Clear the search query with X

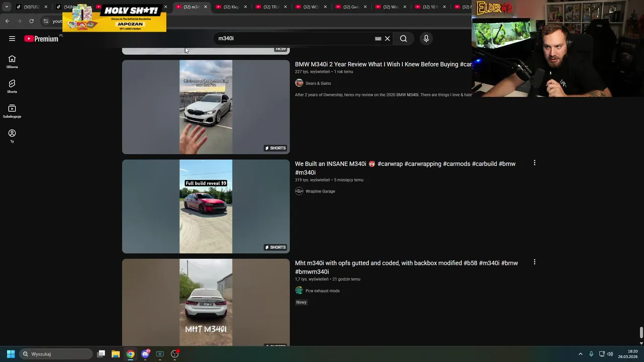tap(387, 39)
